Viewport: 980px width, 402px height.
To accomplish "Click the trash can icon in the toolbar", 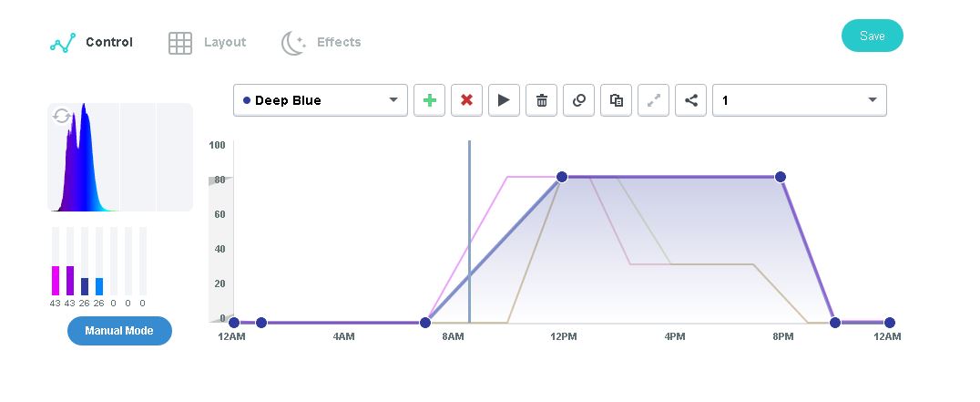I will click(x=541, y=100).
